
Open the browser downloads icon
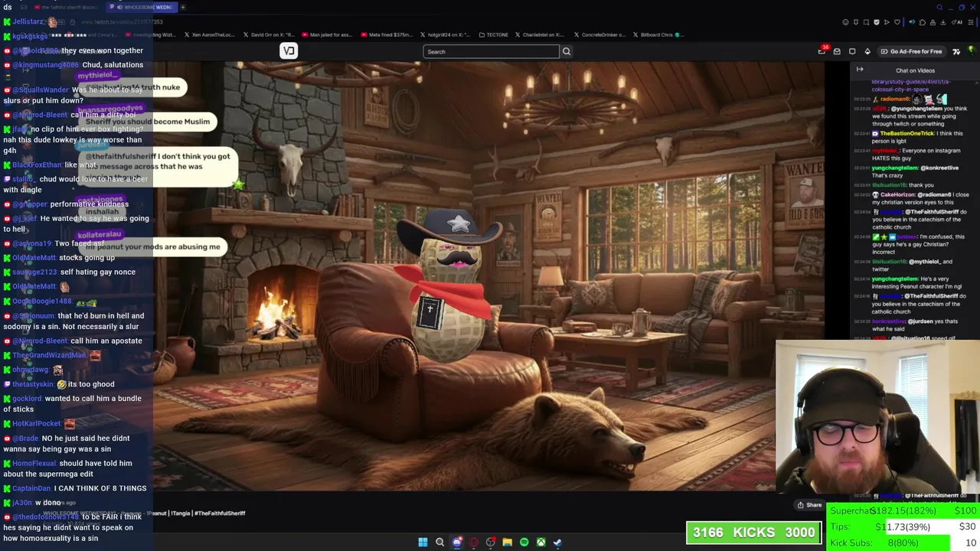[943, 22]
